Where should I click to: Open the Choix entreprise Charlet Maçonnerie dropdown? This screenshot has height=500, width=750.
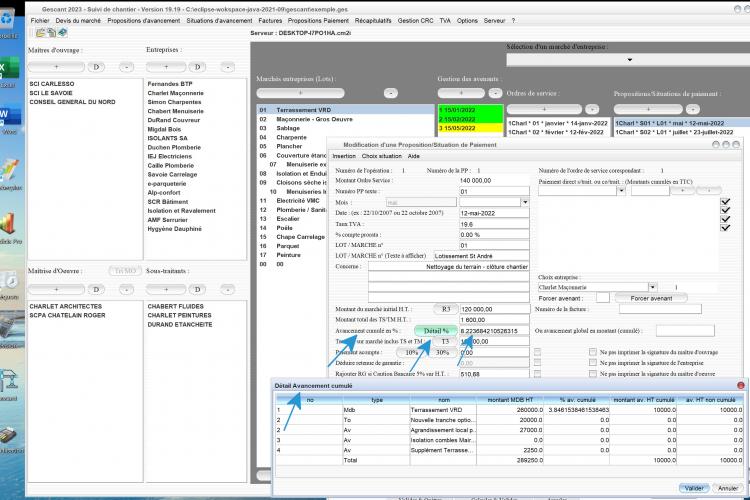click(652, 287)
